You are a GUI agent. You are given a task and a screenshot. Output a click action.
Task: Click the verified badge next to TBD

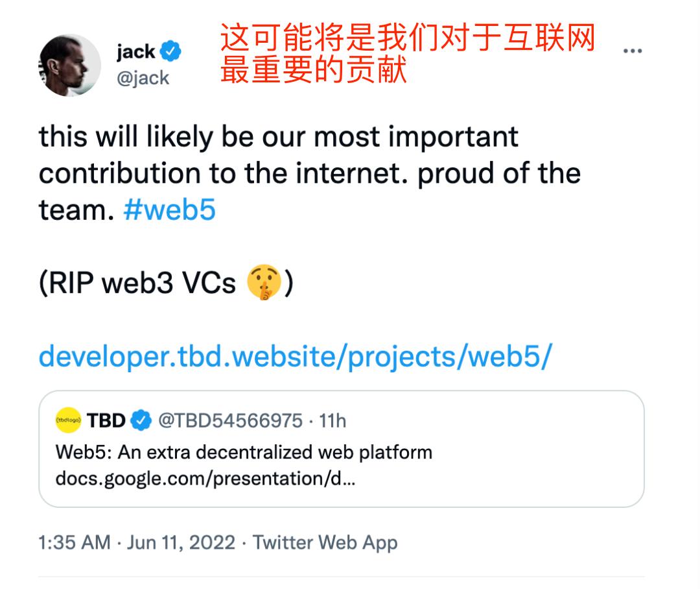[x=141, y=421]
